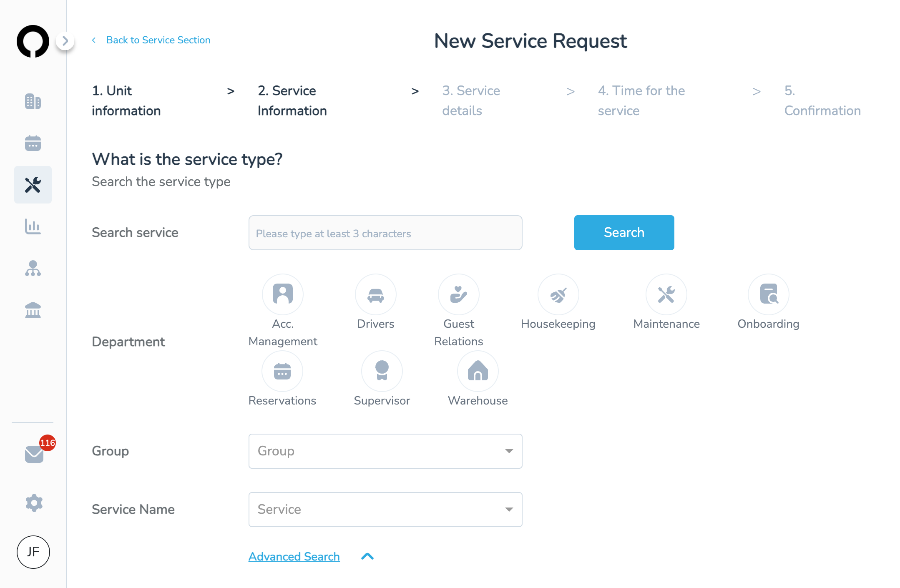
Task: Follow the Back to Service Section link
Action: (158, 40)
